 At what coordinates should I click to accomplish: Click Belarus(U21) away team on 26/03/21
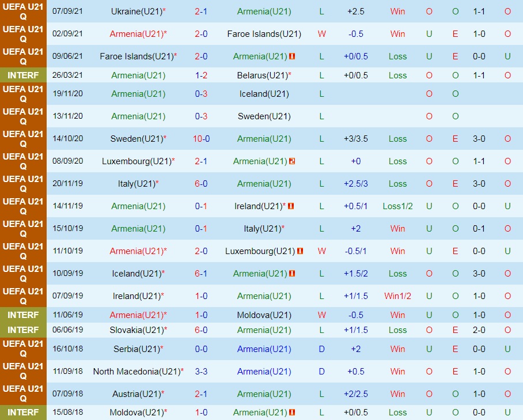click(263, 75)
